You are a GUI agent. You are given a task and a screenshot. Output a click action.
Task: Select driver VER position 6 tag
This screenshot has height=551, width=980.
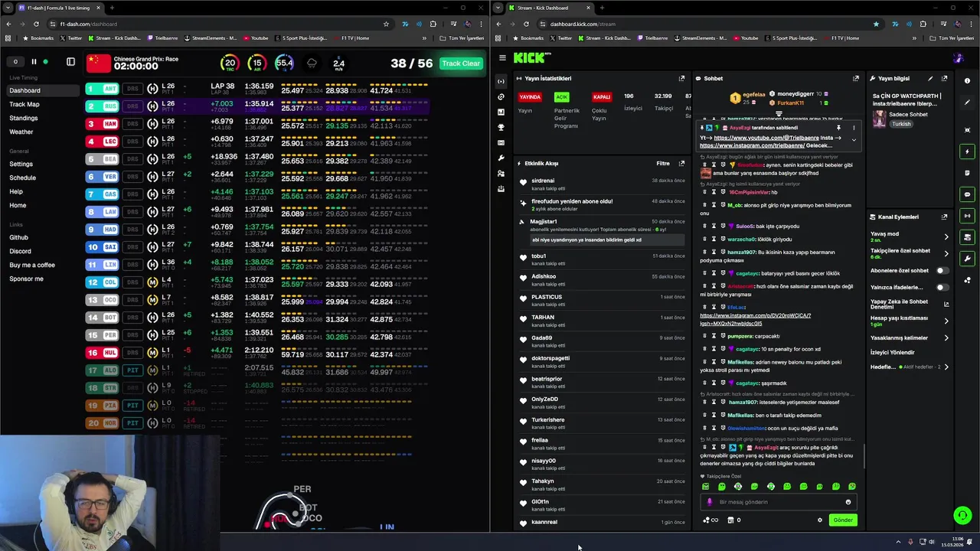point(103,177)
